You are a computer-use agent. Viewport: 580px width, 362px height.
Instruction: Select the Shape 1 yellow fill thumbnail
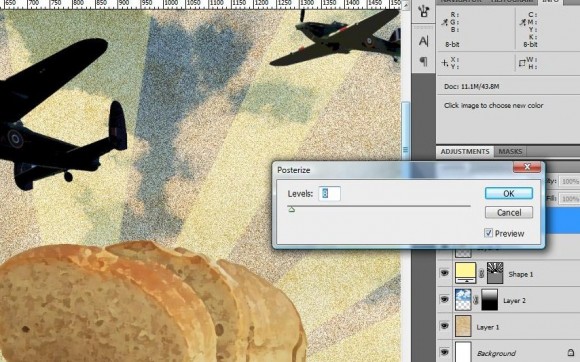465,273
